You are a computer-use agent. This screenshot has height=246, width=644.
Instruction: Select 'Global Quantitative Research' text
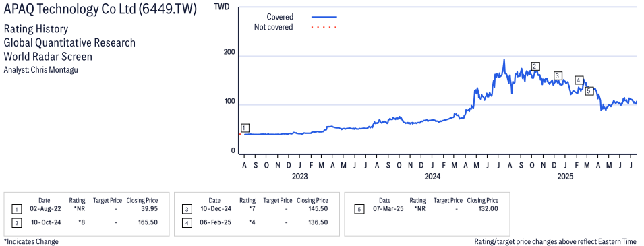[x=69, y=42]
